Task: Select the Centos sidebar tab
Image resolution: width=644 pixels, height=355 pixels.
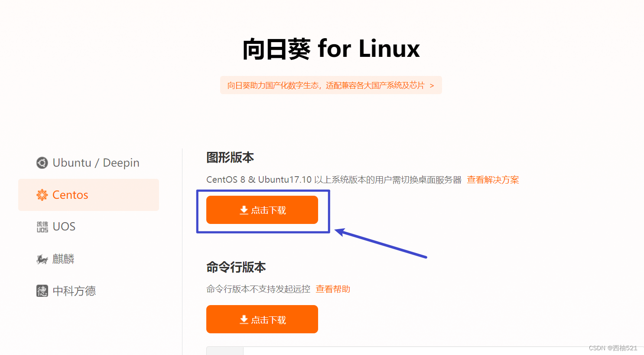Action: 88,195
